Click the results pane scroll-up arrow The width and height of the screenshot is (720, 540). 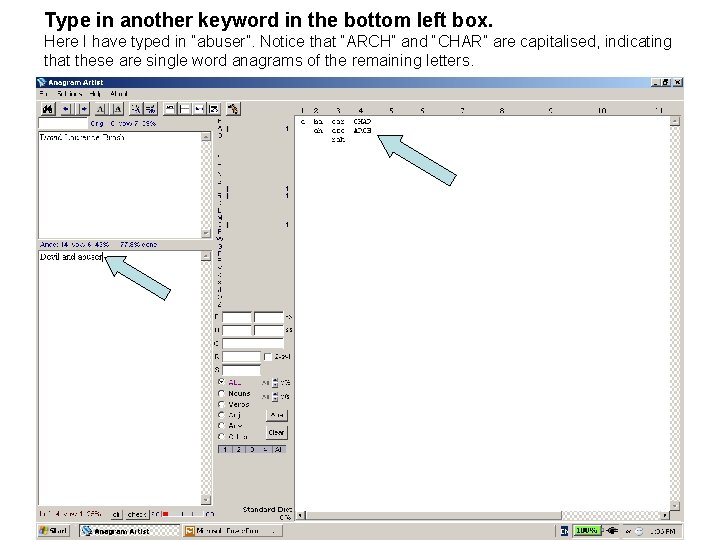click(675, 122)
